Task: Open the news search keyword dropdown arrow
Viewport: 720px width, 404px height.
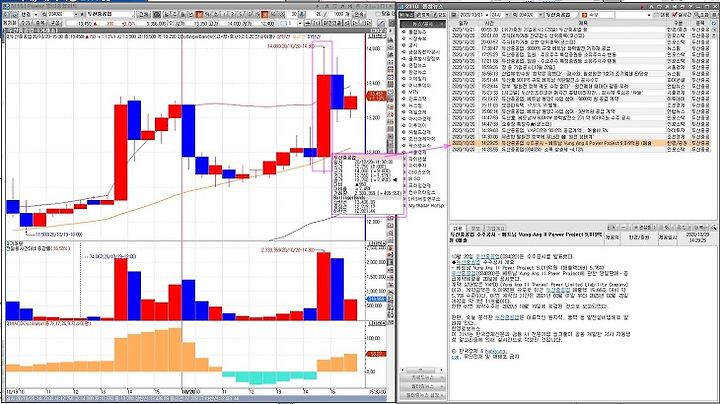Action: 649,15
